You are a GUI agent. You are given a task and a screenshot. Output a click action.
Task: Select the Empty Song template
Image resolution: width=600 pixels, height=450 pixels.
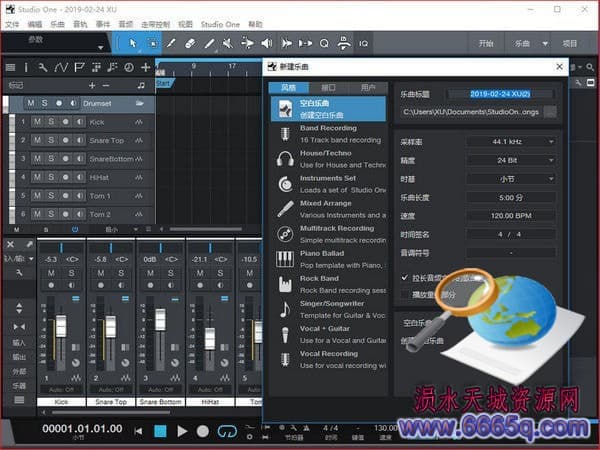[x=328, y=109]
